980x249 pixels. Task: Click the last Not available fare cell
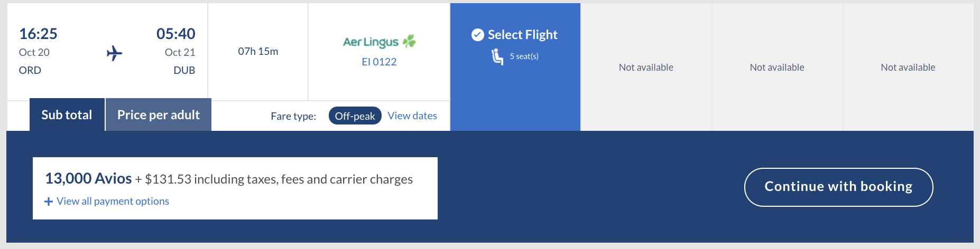(x=908, y=67)
